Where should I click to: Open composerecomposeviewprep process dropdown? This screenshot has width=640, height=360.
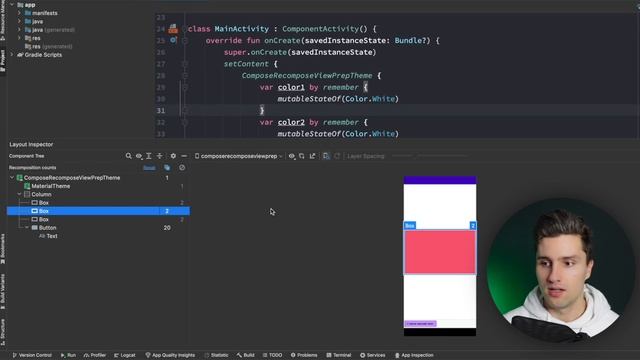pos(238,156)
